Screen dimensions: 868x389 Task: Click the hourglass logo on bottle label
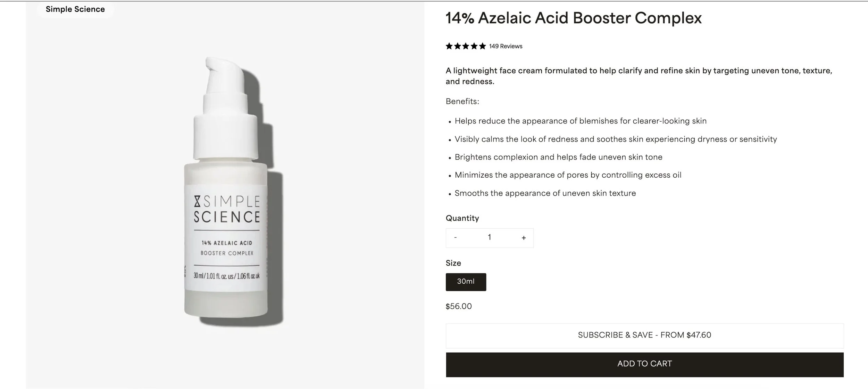click(x=197, y=202)
